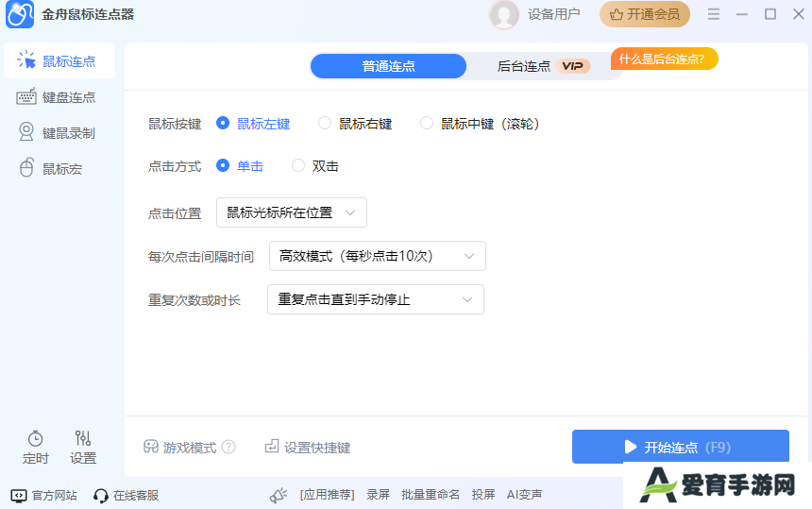The image size is (812, 509).
Task: Open the 鼠标宏 sidebar item
Action: 59,168
